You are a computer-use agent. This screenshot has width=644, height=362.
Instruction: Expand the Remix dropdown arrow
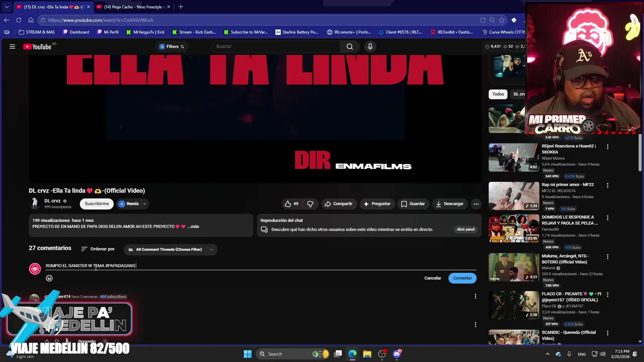click(144, 204)
